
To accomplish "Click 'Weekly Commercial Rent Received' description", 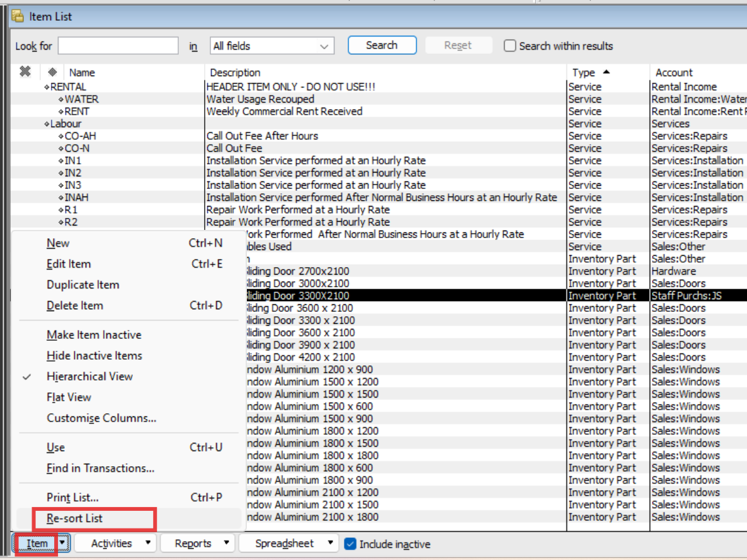I will [x=285, y=111].
